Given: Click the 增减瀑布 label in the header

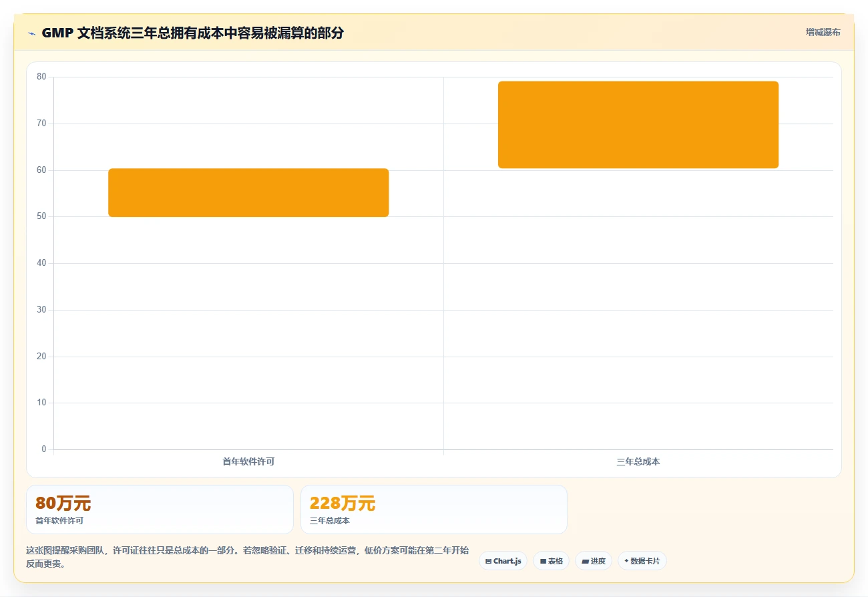Looking at the screenshot, I should pos(823,32).
